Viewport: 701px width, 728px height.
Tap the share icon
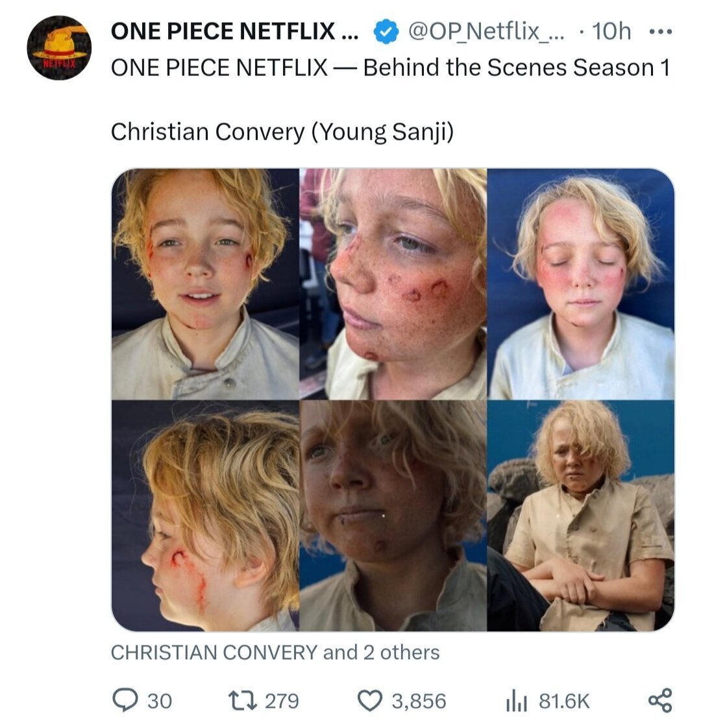tap(660, 701)
